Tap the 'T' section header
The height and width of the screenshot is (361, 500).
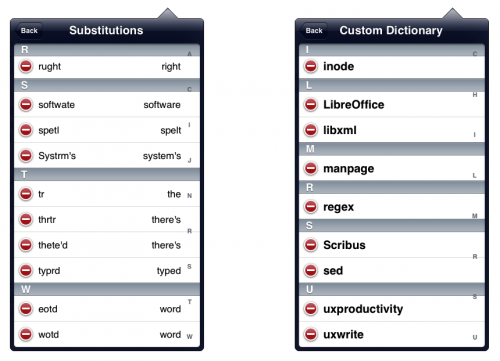[x=107, y=174]
